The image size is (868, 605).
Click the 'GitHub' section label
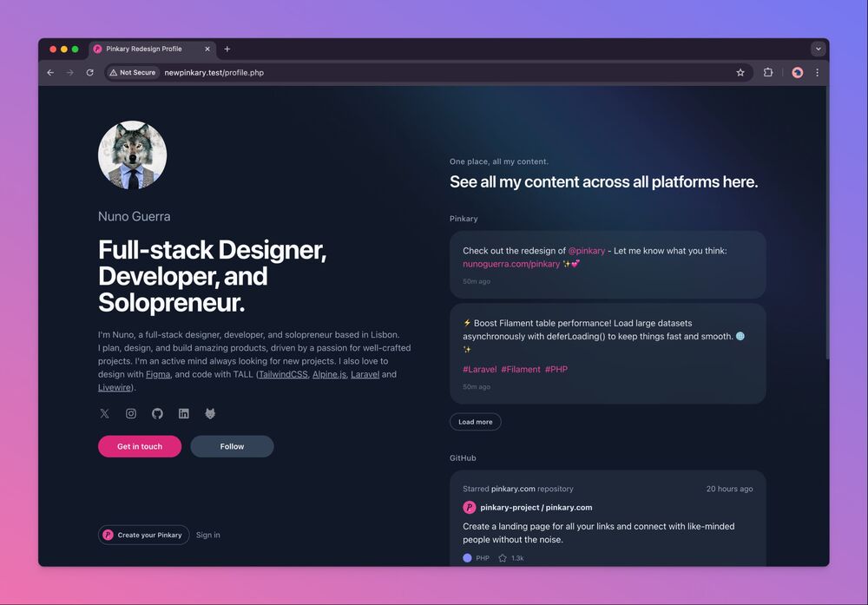[463, 457]
